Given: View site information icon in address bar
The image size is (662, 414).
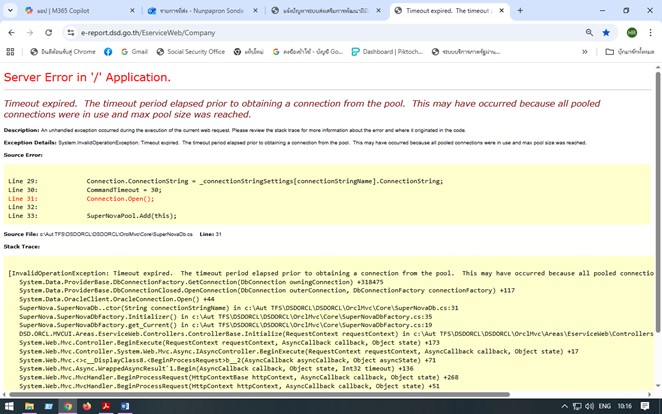Looking at the screenshot, I should pyautogui.click(x=71, y=32).
